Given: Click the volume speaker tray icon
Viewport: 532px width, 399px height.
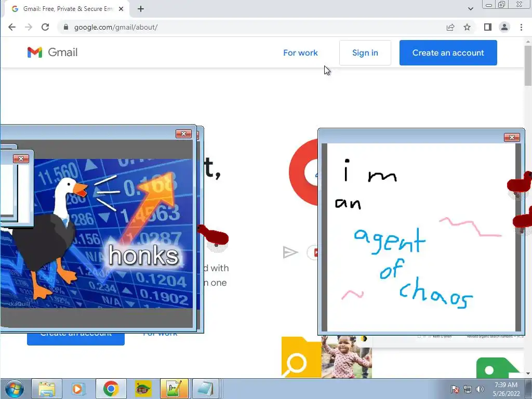Looking at the screenshot, I should click(480, 389).
